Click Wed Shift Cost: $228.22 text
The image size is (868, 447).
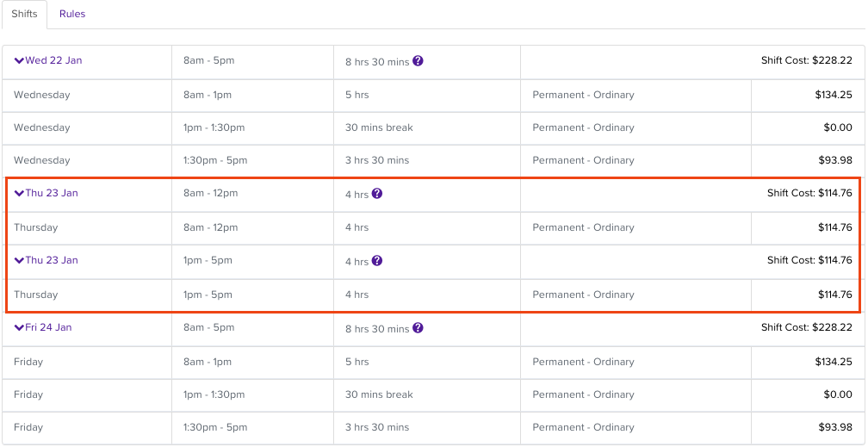coord(806,61)
